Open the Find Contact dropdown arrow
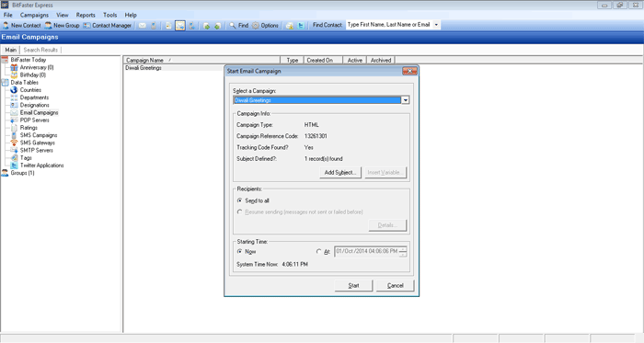This screenshot has height=343, width=644. (x=436, y=25)
